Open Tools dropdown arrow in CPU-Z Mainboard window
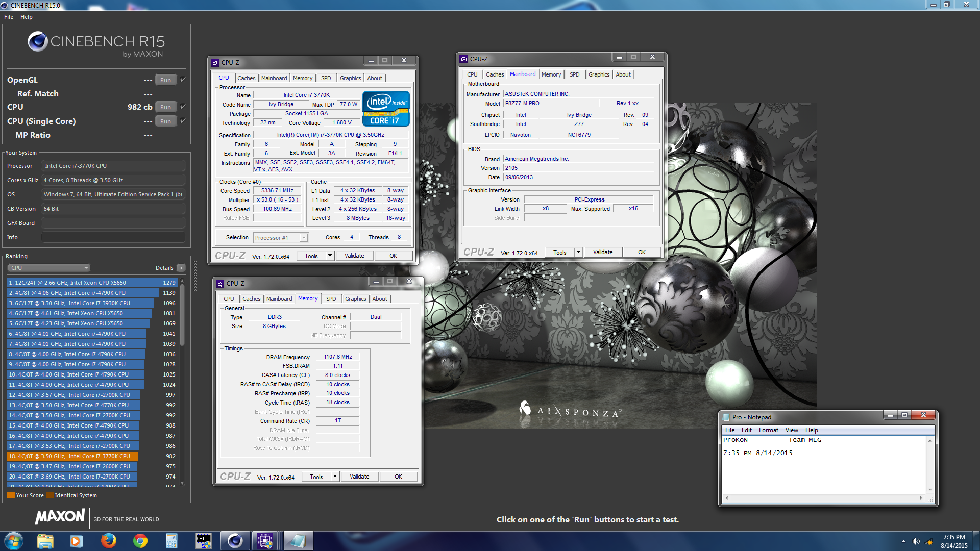The image size is (980, 551). [x=578, y=252]
